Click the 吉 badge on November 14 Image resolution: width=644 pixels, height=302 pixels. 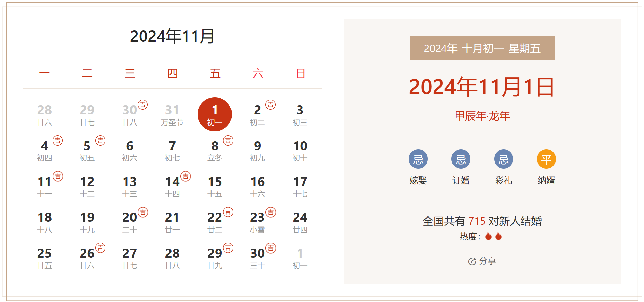coord(186,176)
